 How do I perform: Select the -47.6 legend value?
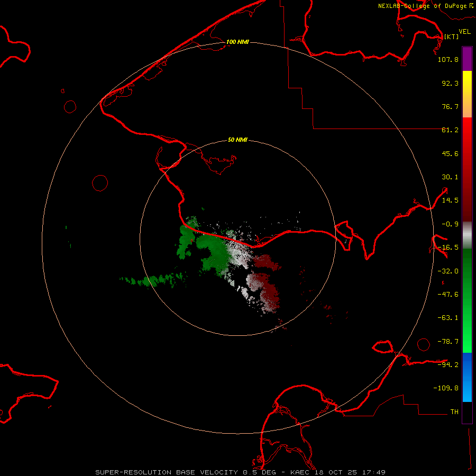coord(448,294)
